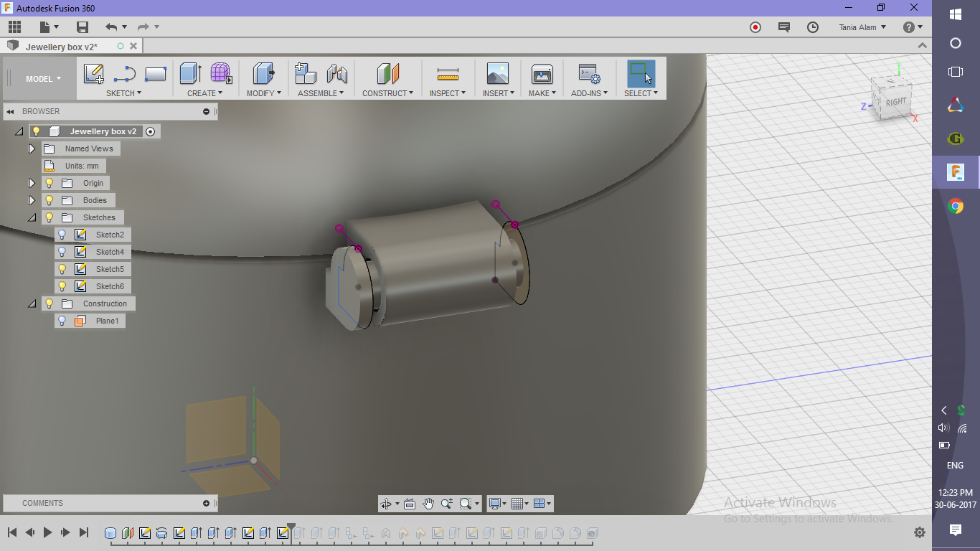Collapse the Construction folder

[32, 303]
